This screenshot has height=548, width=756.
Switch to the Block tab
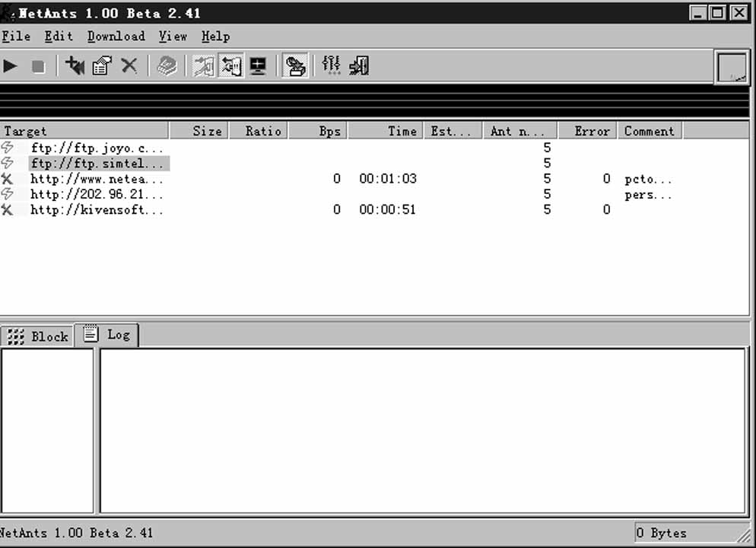point(37,336)
